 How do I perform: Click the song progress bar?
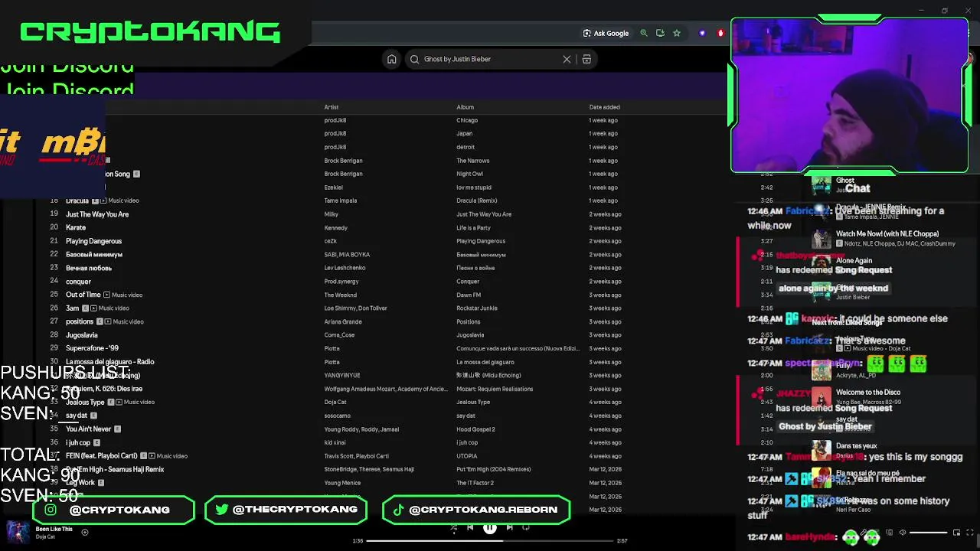pos(490,540)
